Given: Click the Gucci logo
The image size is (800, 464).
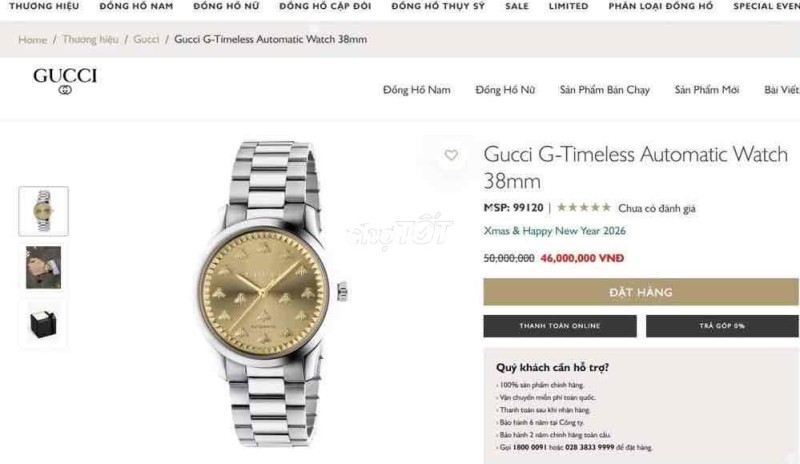Looking at the screenshot, I should click(x=65, y=81).
